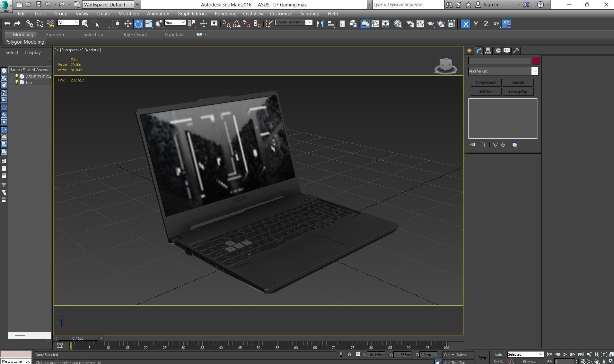Open the Material Editor icon
The width and height of the screenshot is (614, 364).
[x=398, y=24]
